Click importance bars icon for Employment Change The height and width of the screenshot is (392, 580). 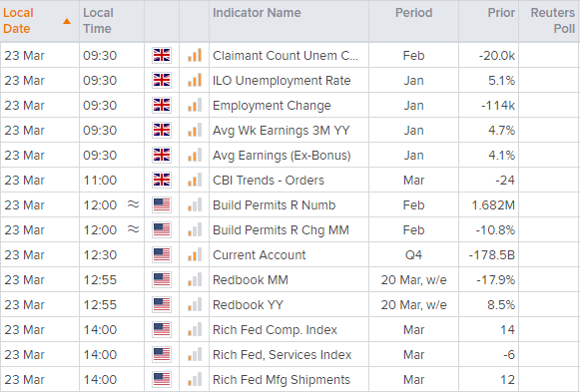tap(195, 106)
